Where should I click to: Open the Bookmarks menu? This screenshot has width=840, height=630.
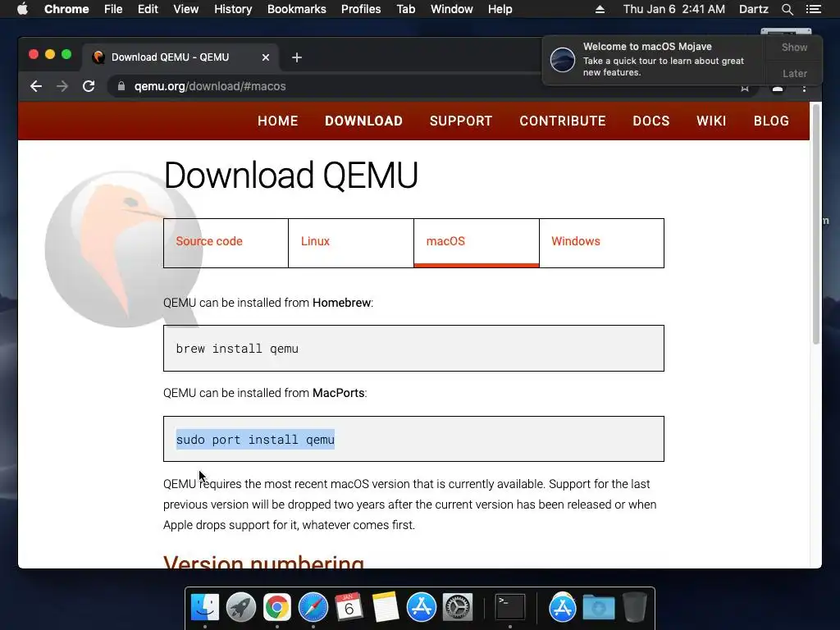[297, 9]
